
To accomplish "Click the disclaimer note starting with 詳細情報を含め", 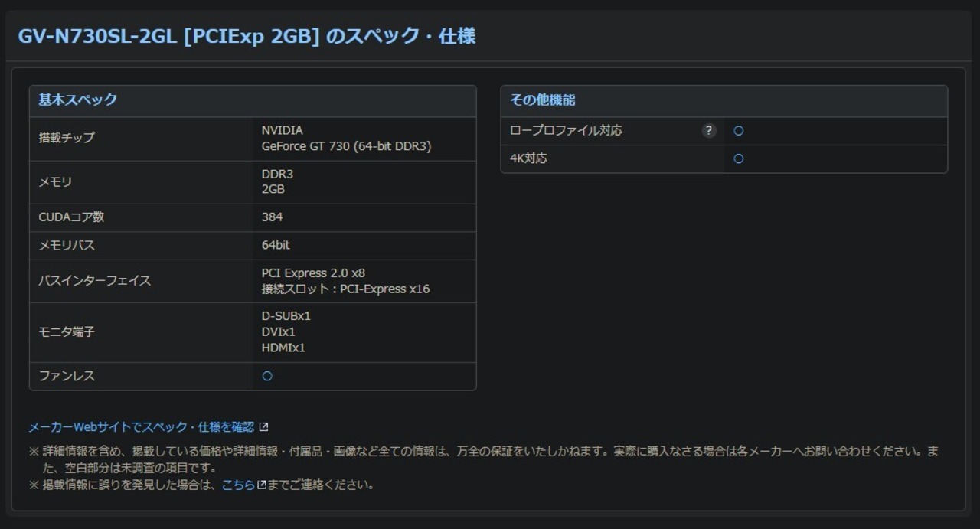I will point(483,459).
